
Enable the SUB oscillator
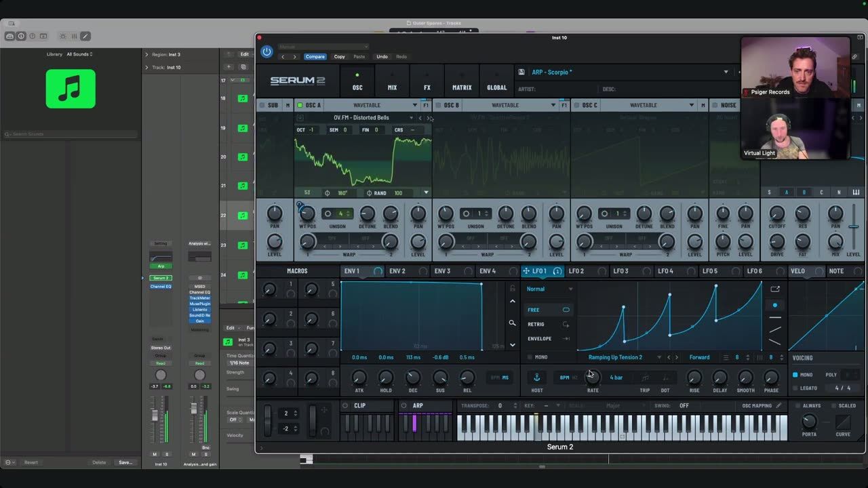tap(262, 105)
